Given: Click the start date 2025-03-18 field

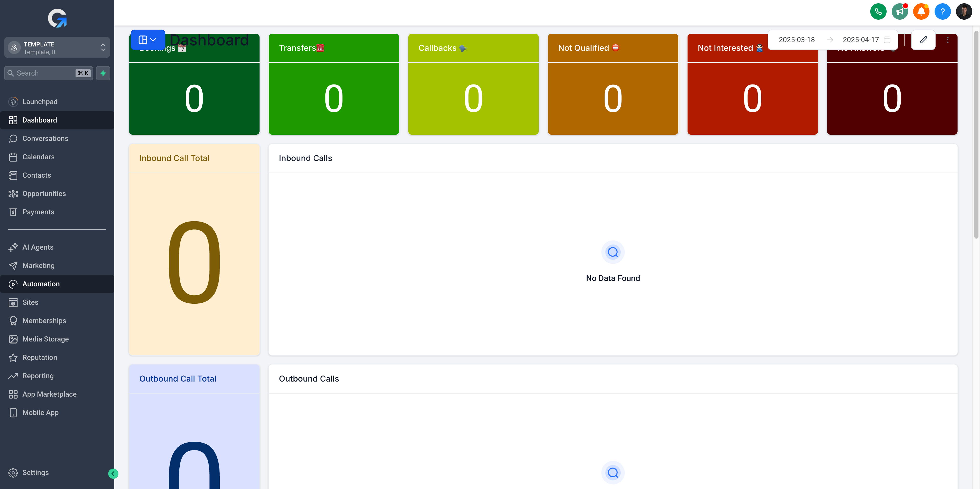Looking at the screenshot, I should pyautogui.click(x=797, y=40).
